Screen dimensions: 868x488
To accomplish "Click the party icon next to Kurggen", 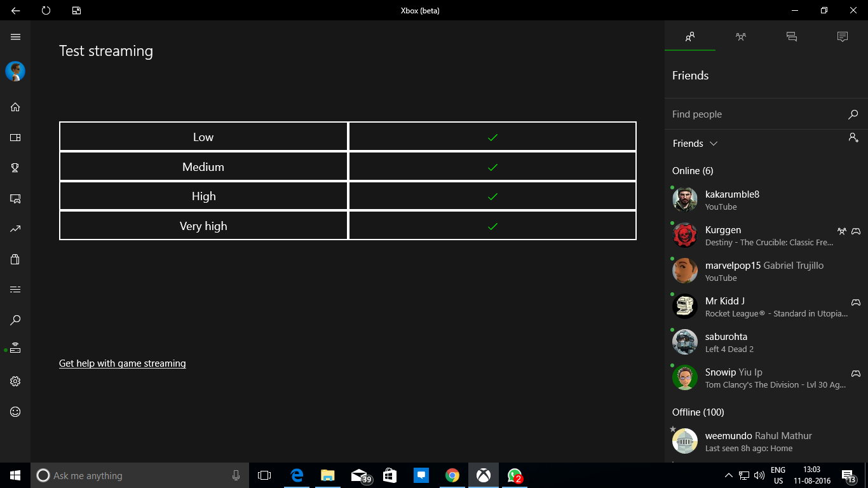I will [842, 231].
